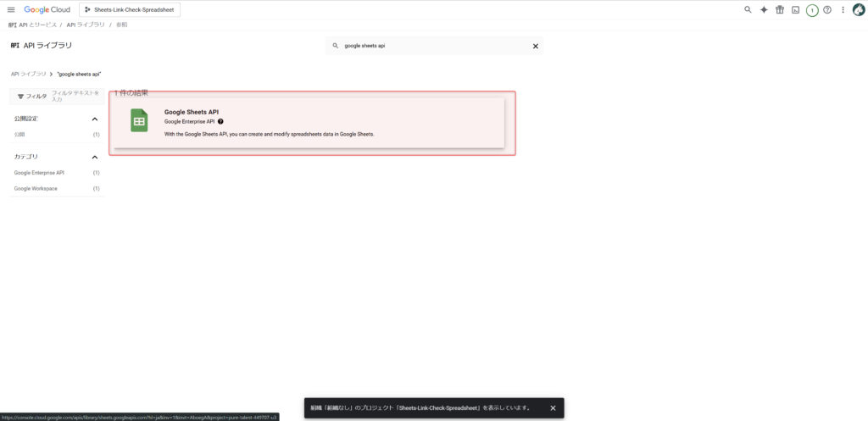Click the フィルタ text input field
868x421 pixels.
(76, 96)
